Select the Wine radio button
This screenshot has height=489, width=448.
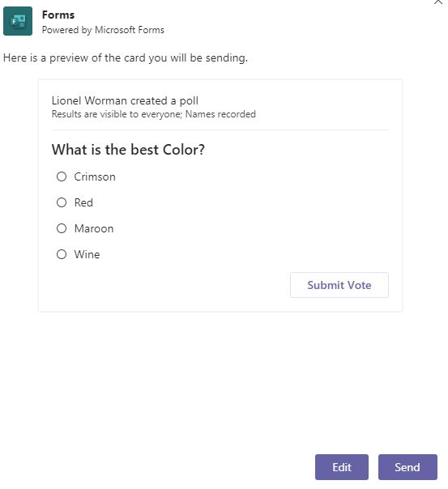62,254
